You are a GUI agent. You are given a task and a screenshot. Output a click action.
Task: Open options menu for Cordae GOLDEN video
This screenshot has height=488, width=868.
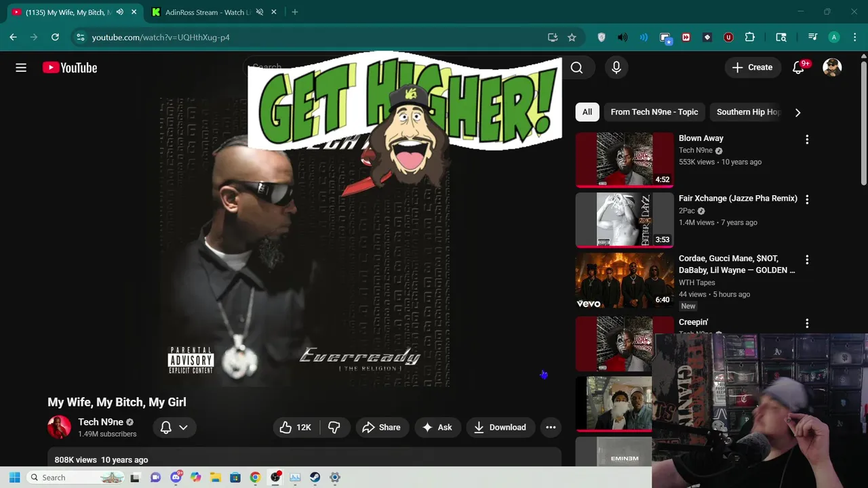click(807, 260)
